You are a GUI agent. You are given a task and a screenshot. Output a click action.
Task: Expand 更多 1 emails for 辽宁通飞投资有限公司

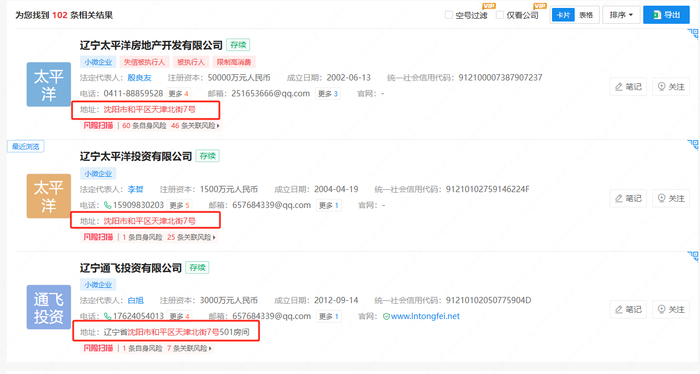329,316
